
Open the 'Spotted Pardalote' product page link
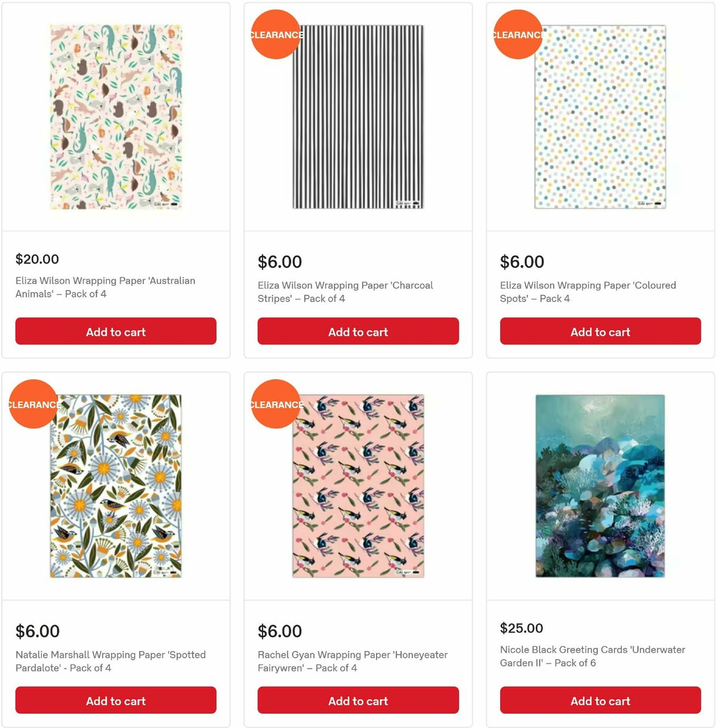(110, 661)
